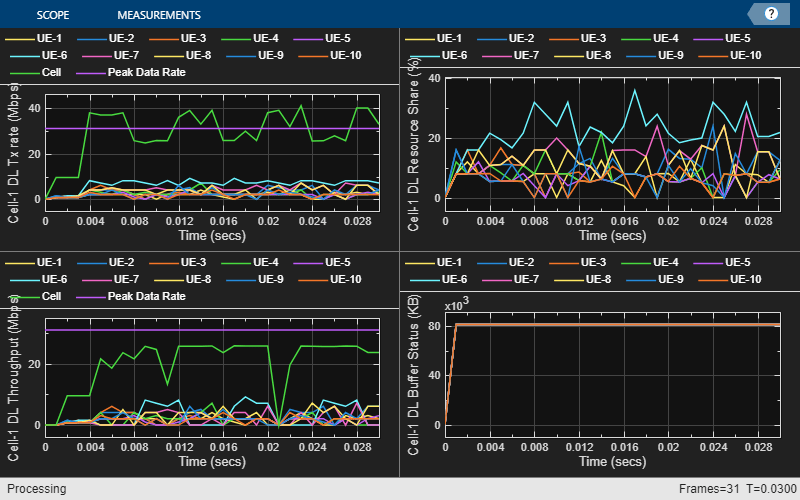Click Time (secs) label under Resource Share plot
Image resolution: width=800 pixels, height=500 pixels.
pyautogui.click(x=609, y=235)
